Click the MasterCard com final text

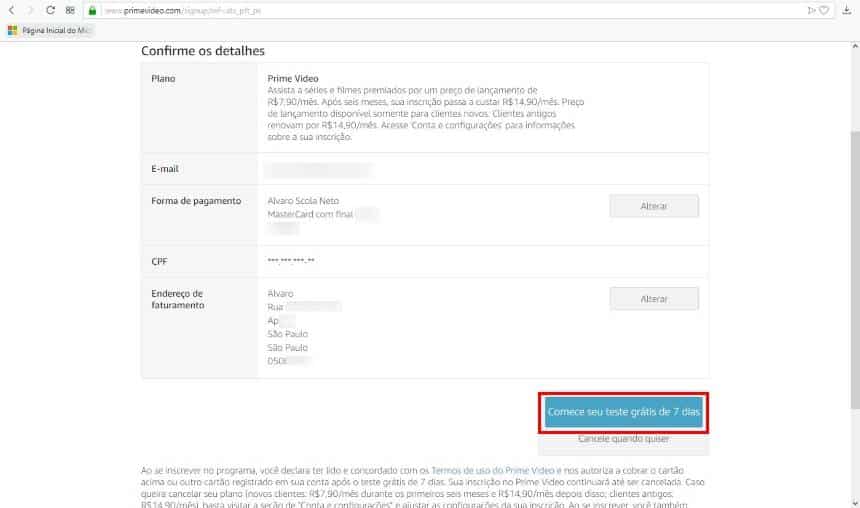coord(310,215)
